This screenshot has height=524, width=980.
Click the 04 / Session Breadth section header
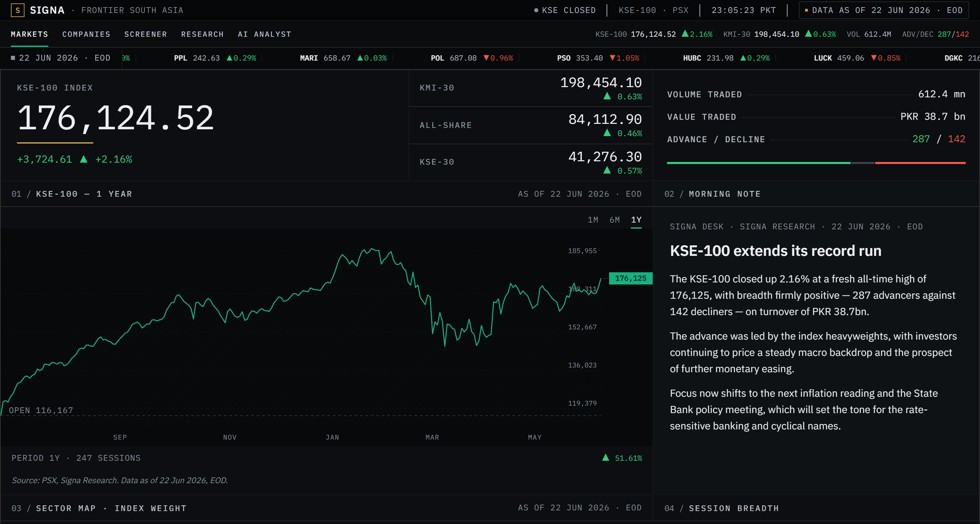pos(721,508)
